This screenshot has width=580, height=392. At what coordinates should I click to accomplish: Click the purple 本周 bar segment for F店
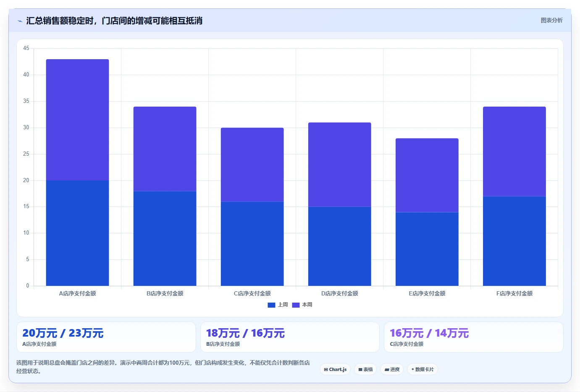[514, 151]
